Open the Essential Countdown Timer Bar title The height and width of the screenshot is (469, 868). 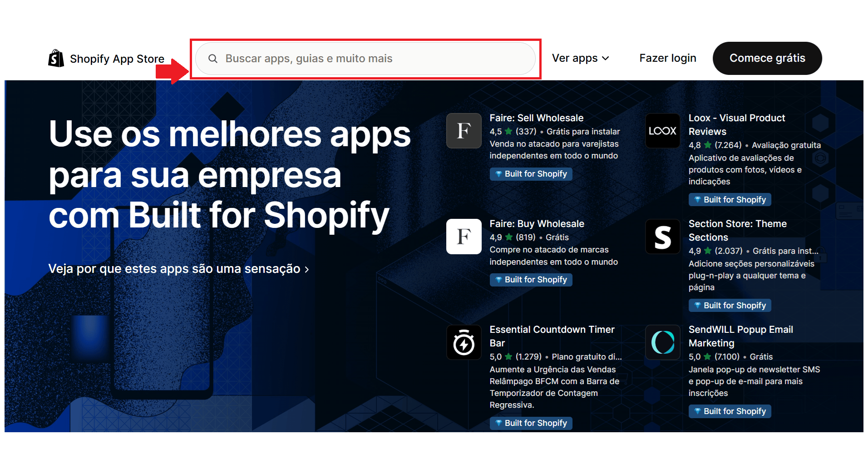click(x=552, y=336)
